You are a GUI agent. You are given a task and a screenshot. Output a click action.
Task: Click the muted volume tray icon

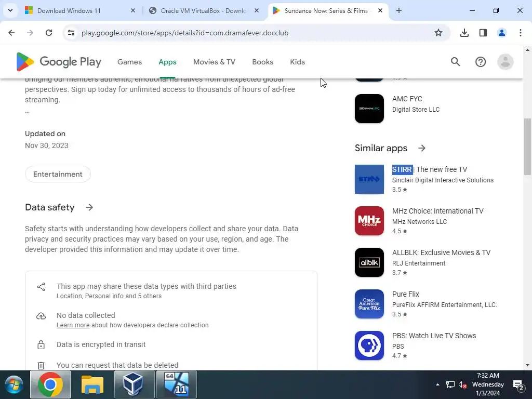click(462, 385)
